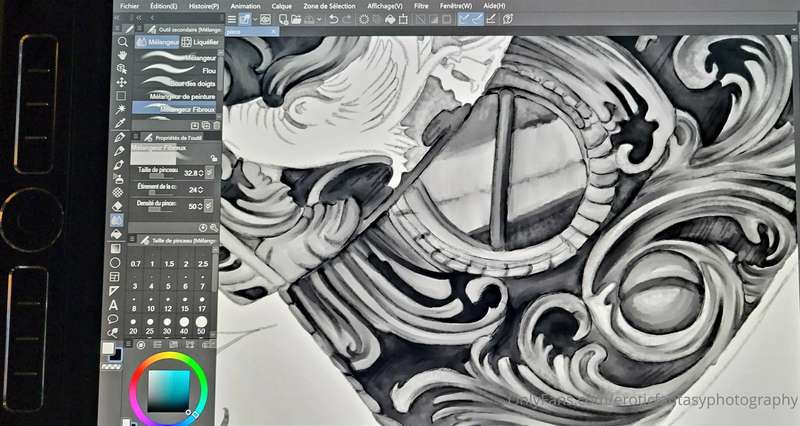Select the Pencil tool
800x426 pixels.
[x=119, y=151]
